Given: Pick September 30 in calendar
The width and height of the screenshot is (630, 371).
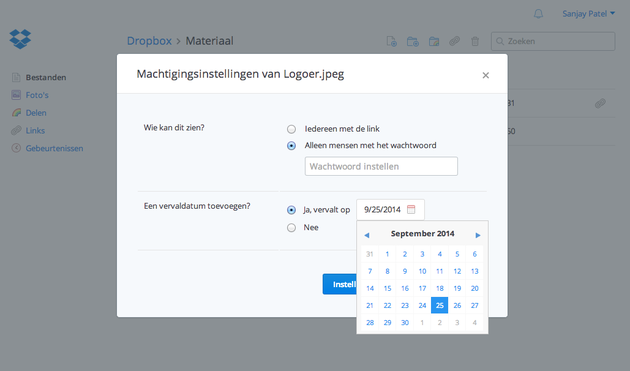Looking at the screenshot, I should (x=405, y=323).
